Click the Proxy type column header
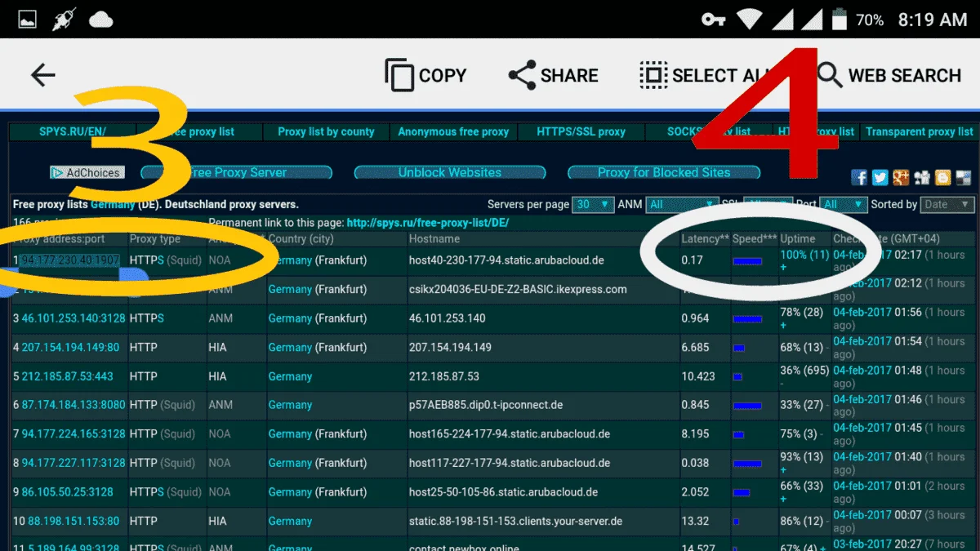The height and width of the screenshot is (551, 980). pos(155,239)
